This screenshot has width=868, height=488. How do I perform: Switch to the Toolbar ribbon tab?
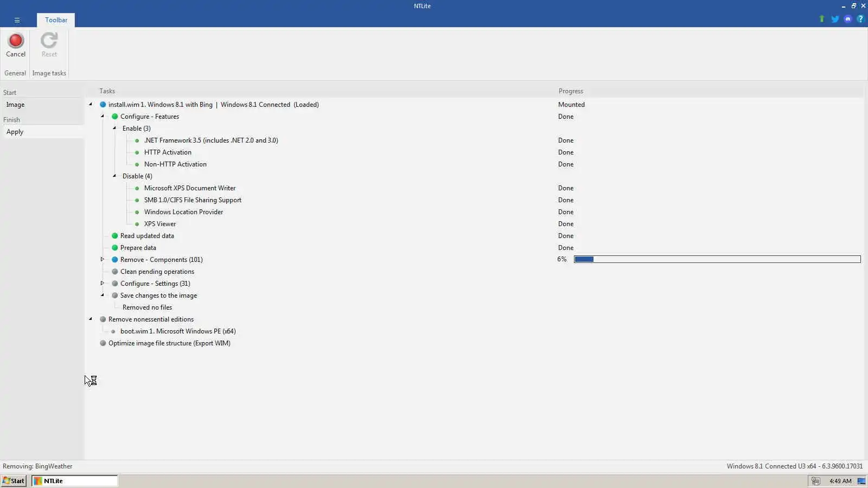click(x=56, y=20)
